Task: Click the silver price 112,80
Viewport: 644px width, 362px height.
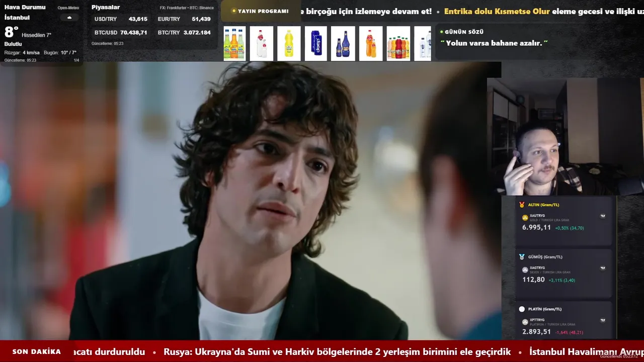Action: point(533,280)
